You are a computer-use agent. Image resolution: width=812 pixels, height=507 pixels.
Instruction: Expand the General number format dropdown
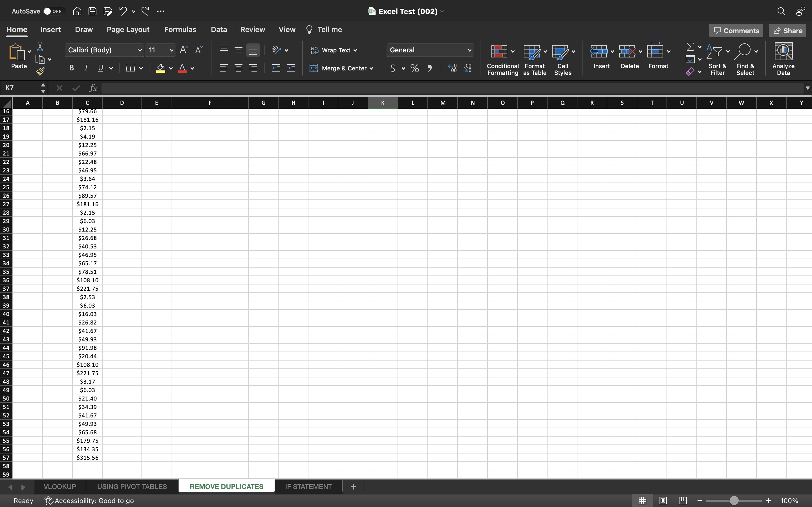tap(469, 50)
